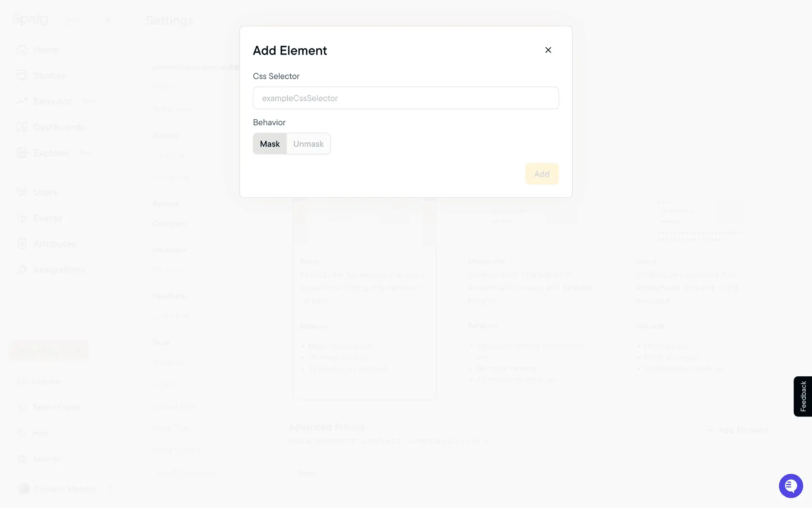Click the Events icon in sidebar
This screenshot has width=812, height=508.
pos(22,218)
